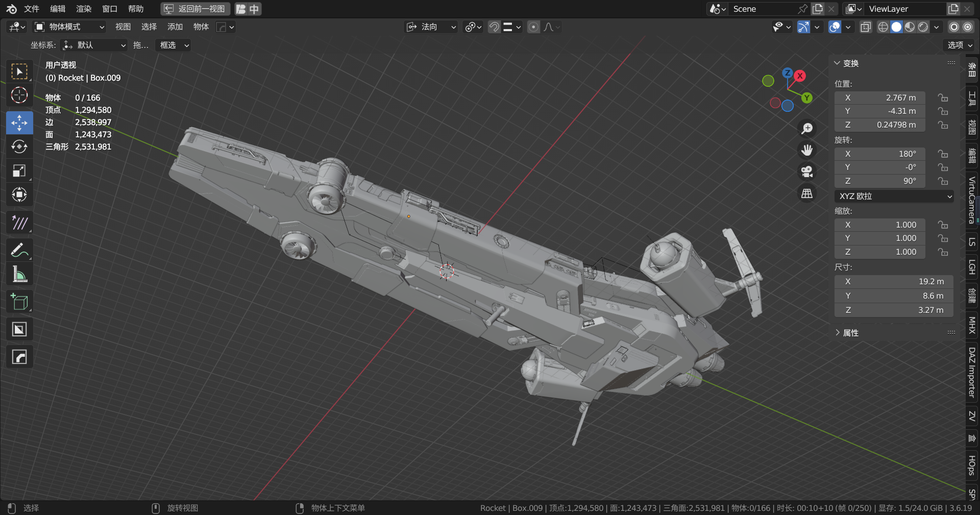Lock the location X value
The height and width of the screenshot is (515, 980).
click(943, 97)
